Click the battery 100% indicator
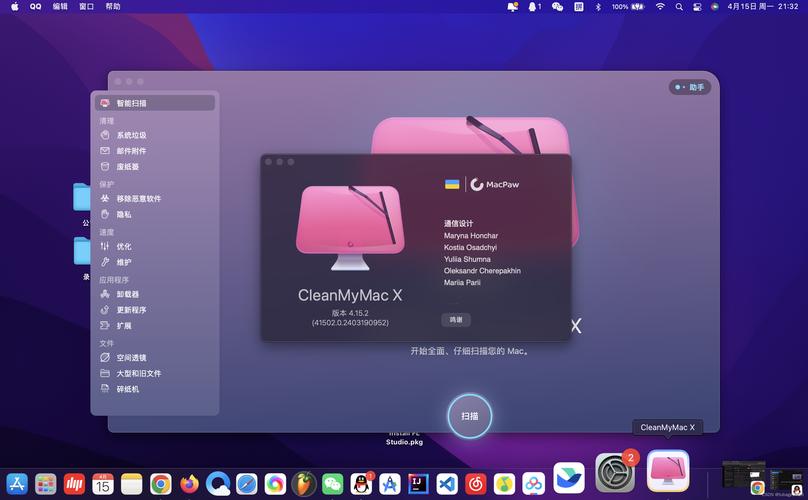808x500 pixels. point(628,7)
